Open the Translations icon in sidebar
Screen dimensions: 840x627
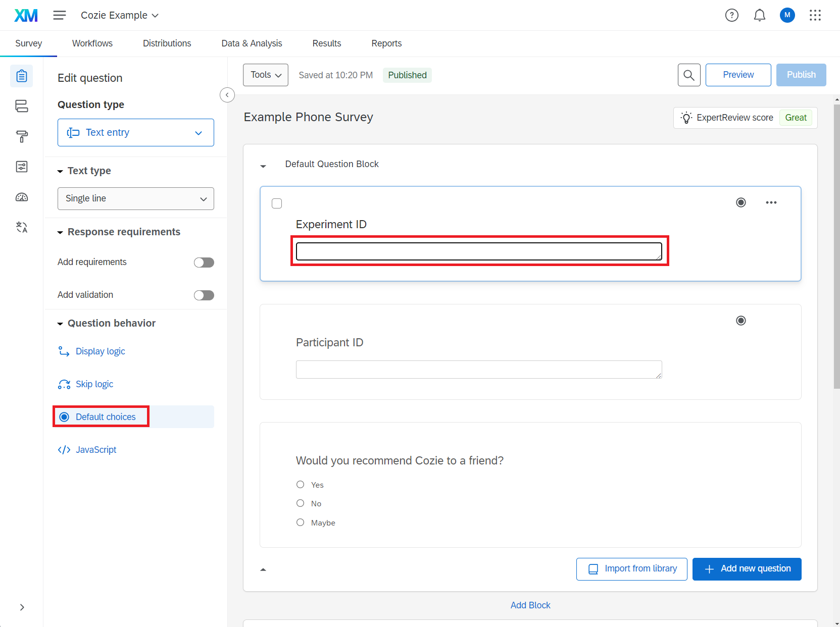21,227
